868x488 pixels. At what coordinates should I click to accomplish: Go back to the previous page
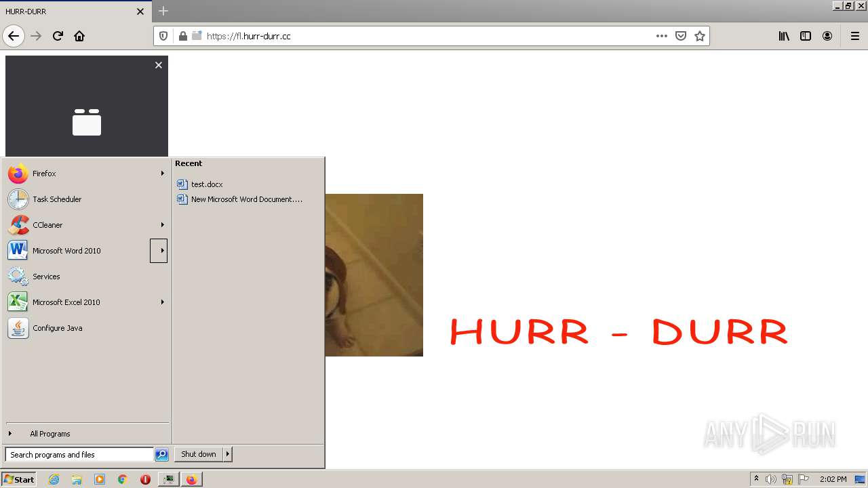[x=14, y=36]
